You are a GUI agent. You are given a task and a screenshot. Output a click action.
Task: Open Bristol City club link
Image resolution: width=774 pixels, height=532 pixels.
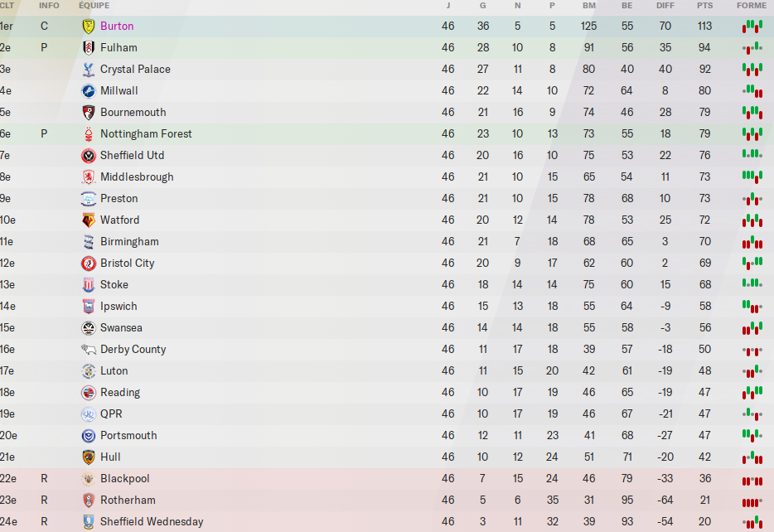[127, 263]
